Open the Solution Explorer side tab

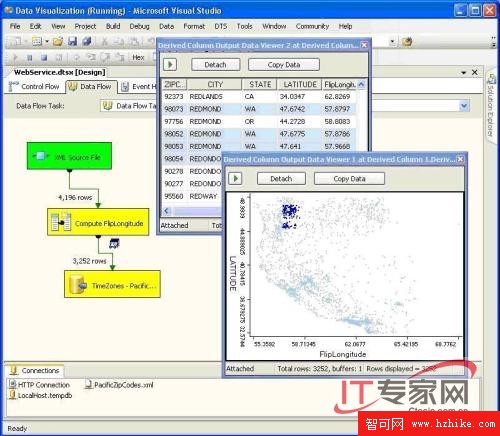491,106
